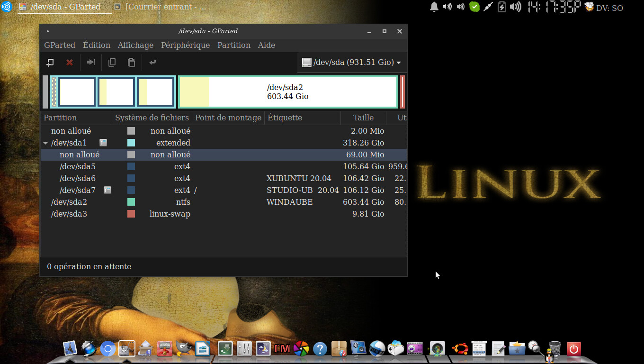
Task: Click the teal ntfs color swatch
Action: [x=131, y=202]
